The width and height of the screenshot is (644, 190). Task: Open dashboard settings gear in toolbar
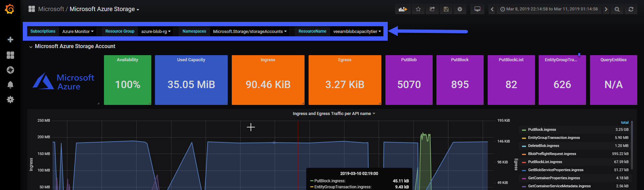[460, 9]
